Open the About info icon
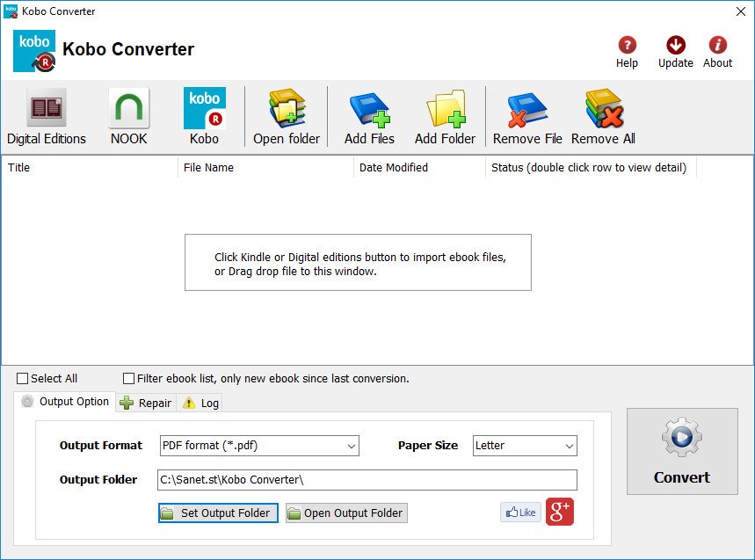 coord(717,45)
